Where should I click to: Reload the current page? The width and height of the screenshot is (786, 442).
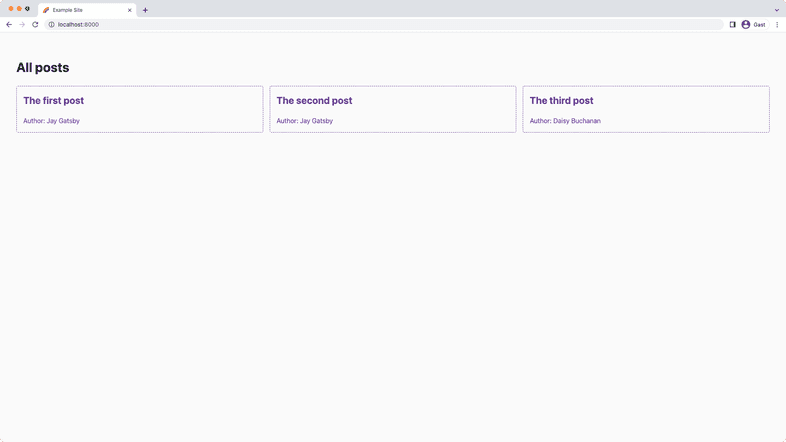35,24
